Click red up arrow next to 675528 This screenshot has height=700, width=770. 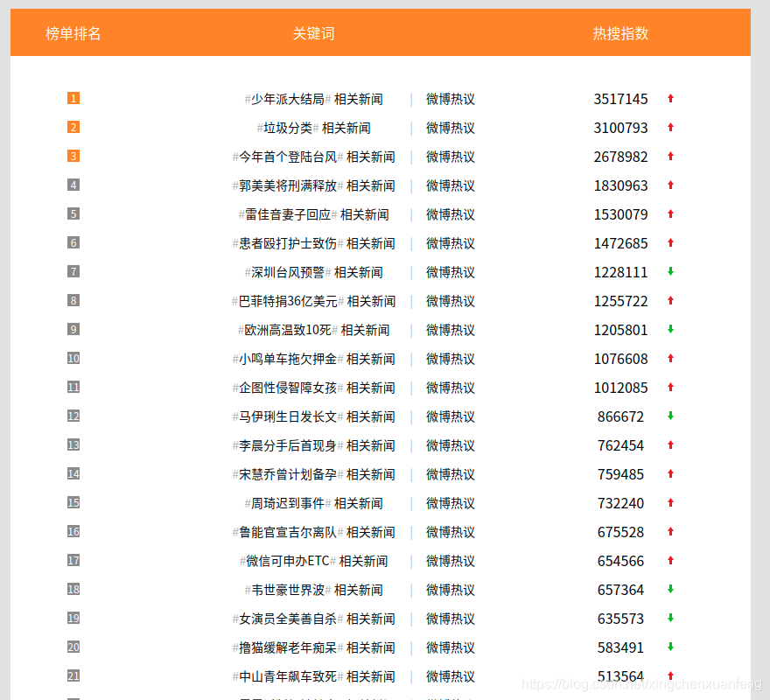click(670, 532)
